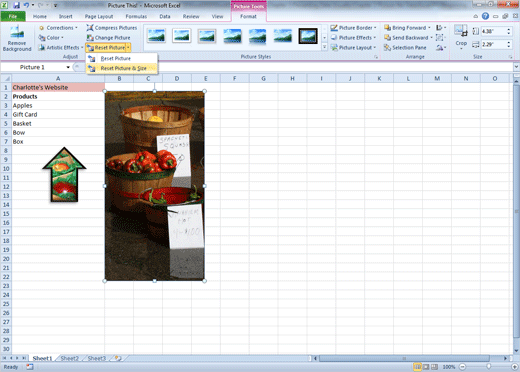Select the Sheet2 worksheet tab

click(69, 358)
